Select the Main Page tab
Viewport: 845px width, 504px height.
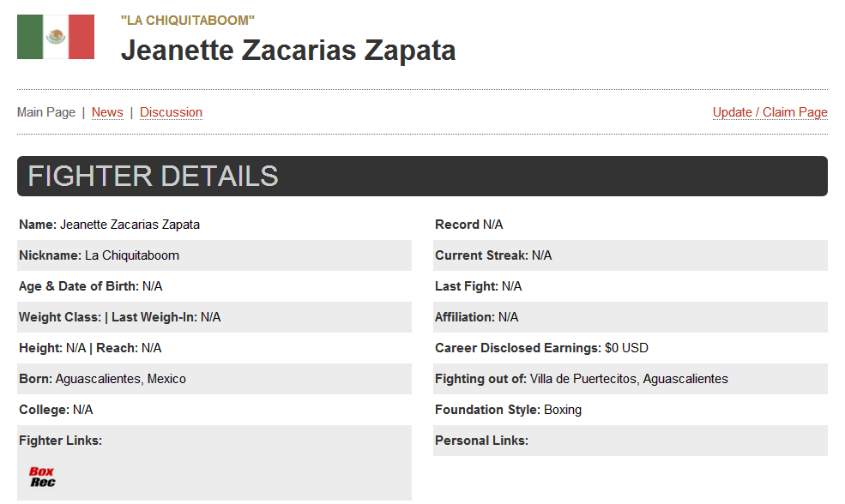point(45,112)
